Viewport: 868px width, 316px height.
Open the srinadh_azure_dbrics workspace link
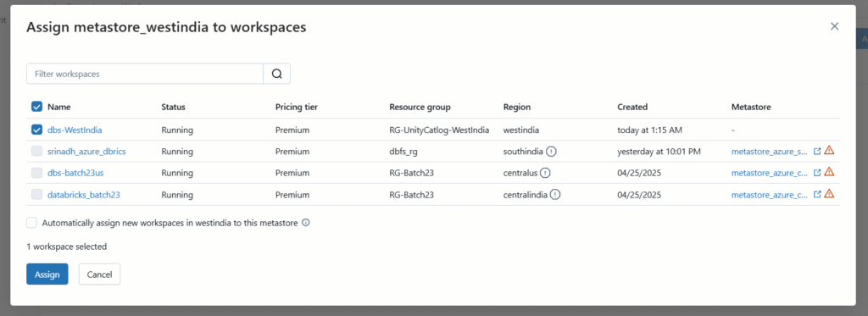(x=87, y=152)
